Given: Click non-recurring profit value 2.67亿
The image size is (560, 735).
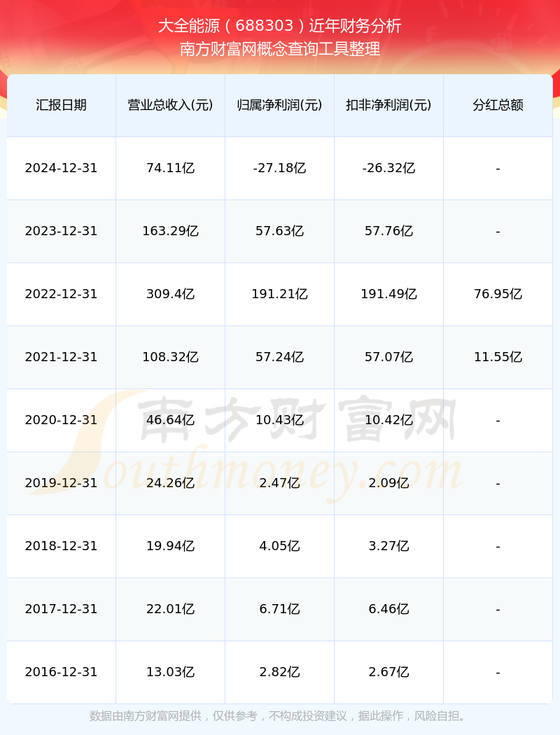Looking at the screenshot, I should click(389, 672).
